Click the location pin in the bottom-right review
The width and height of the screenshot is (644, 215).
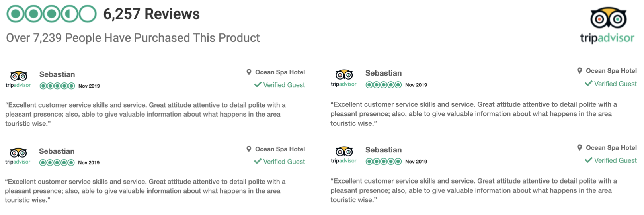580,148
